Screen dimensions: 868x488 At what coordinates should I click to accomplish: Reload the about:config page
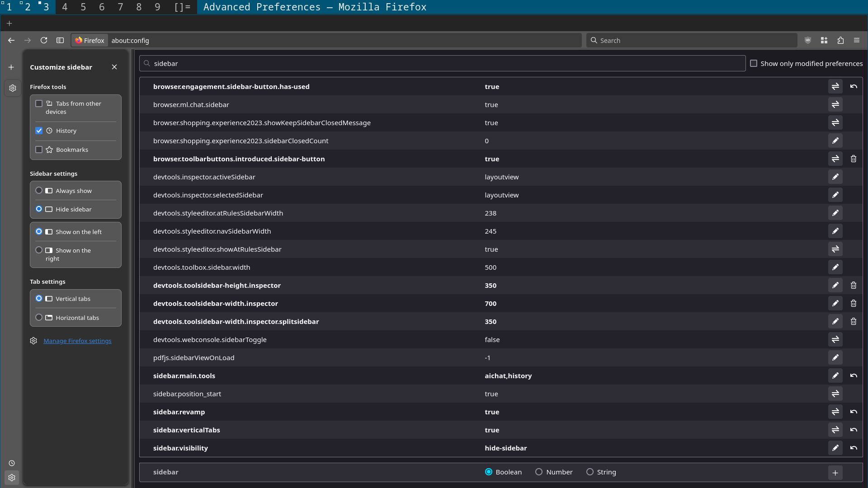coord(44,40)
